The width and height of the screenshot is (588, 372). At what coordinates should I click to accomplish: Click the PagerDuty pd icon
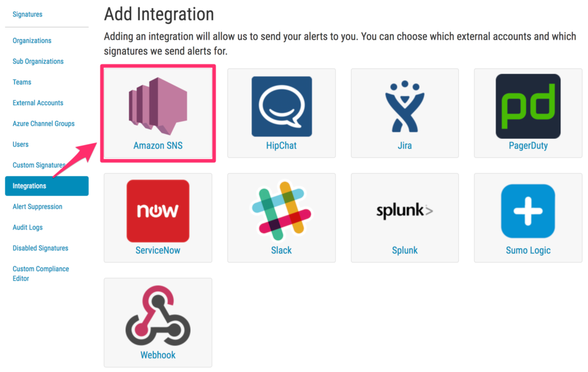point(528,106)
